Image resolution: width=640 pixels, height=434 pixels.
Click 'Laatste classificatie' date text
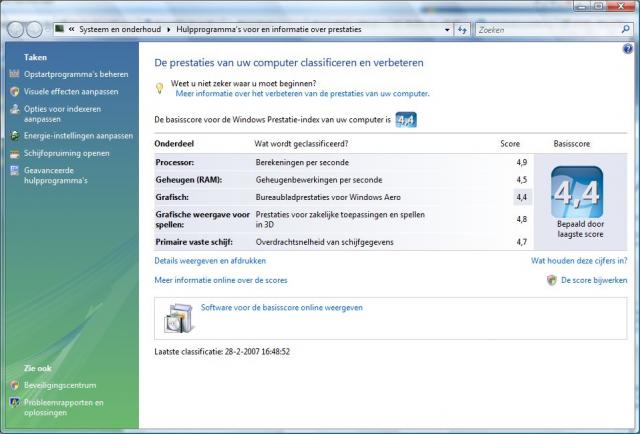coord(222,352)
